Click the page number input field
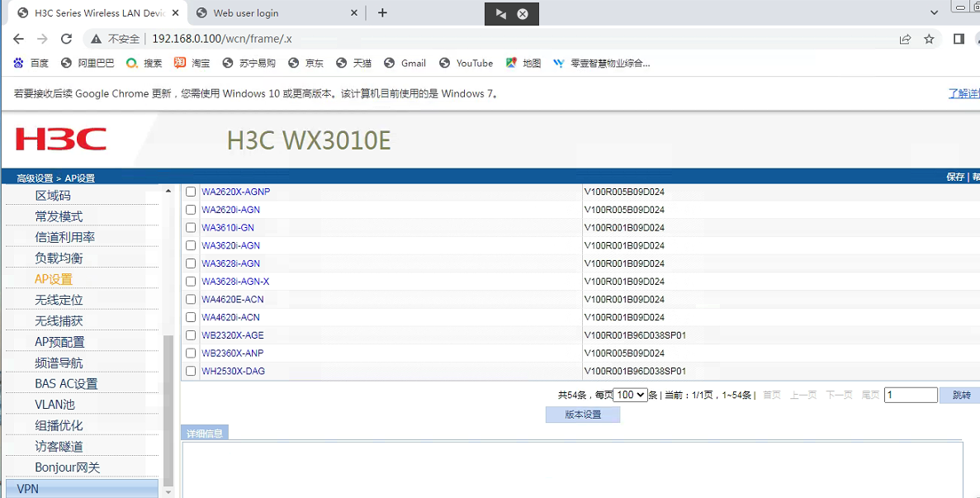 click(x=911, y=395)
